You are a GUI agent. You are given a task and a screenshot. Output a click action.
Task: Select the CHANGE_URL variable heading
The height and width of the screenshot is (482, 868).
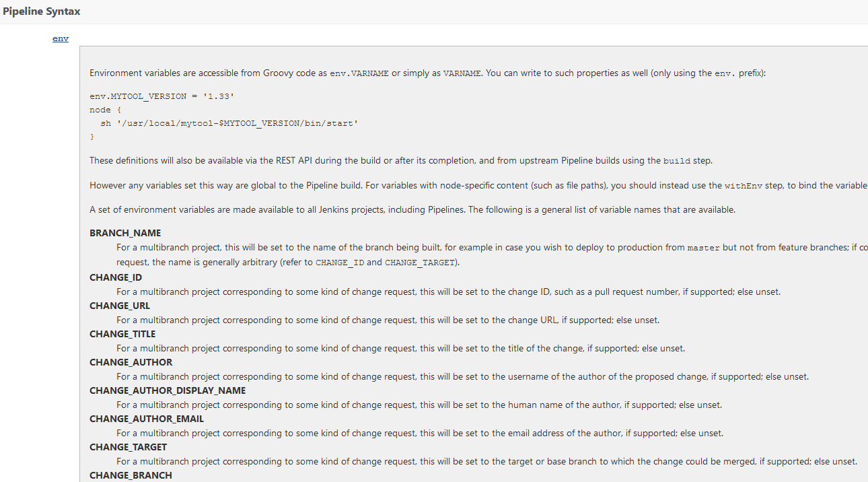(120, 306)
